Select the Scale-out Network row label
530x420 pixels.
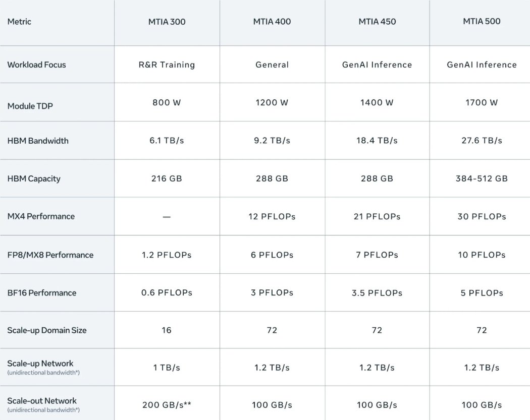[42, 401]
